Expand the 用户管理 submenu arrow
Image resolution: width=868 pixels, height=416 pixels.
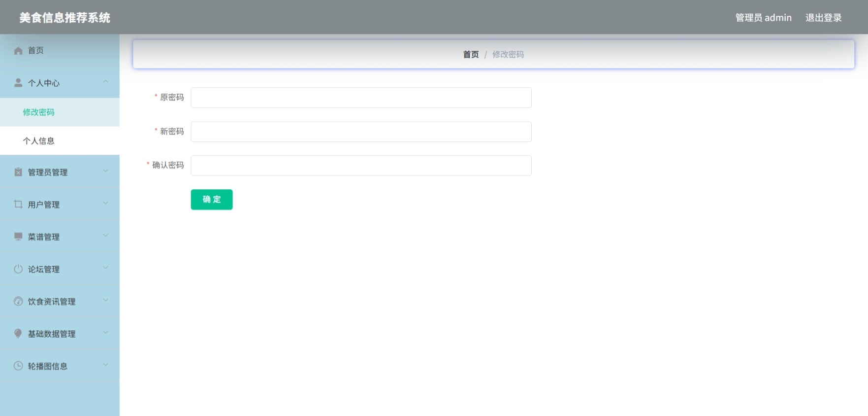tap(105, 203)
